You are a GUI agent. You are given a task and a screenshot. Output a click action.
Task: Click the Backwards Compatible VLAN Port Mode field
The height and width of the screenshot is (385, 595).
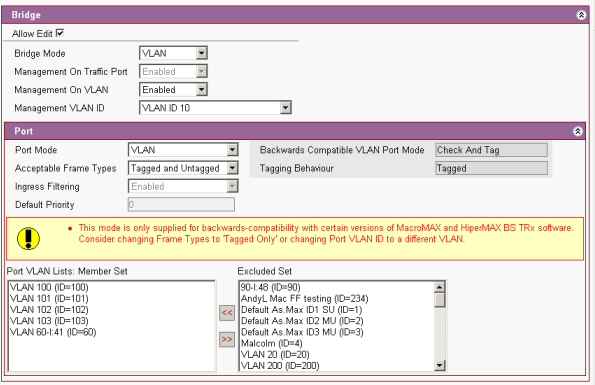[491, 150]
